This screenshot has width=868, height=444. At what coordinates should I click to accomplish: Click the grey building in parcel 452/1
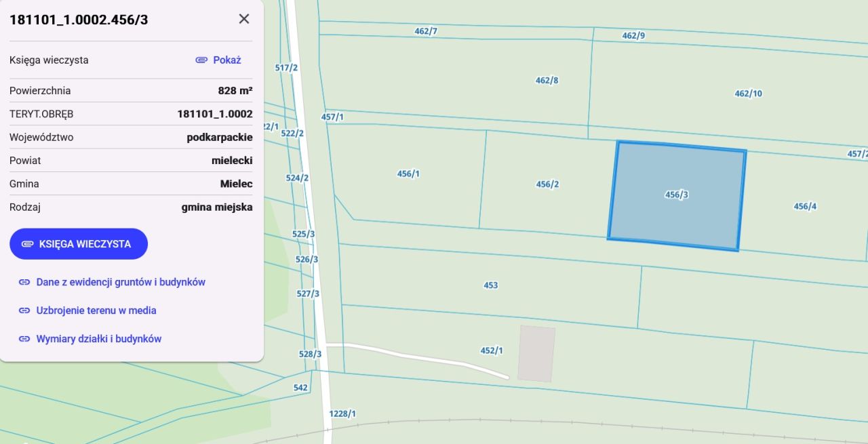(x=536, y=353)
